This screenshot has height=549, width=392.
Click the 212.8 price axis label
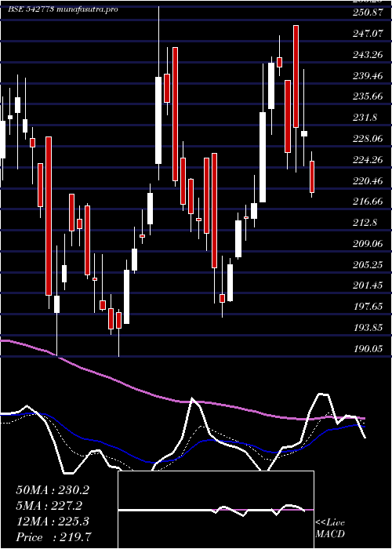pos(365,223)
